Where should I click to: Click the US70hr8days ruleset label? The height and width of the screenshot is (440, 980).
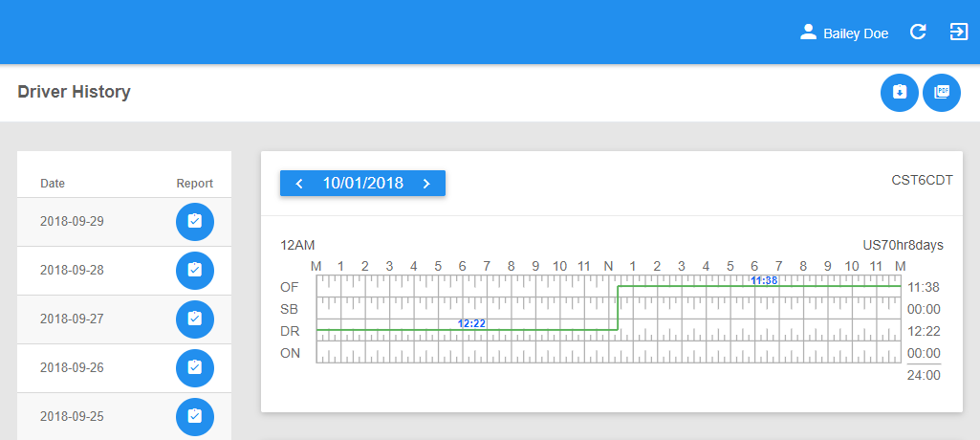[x=904, y=246]
